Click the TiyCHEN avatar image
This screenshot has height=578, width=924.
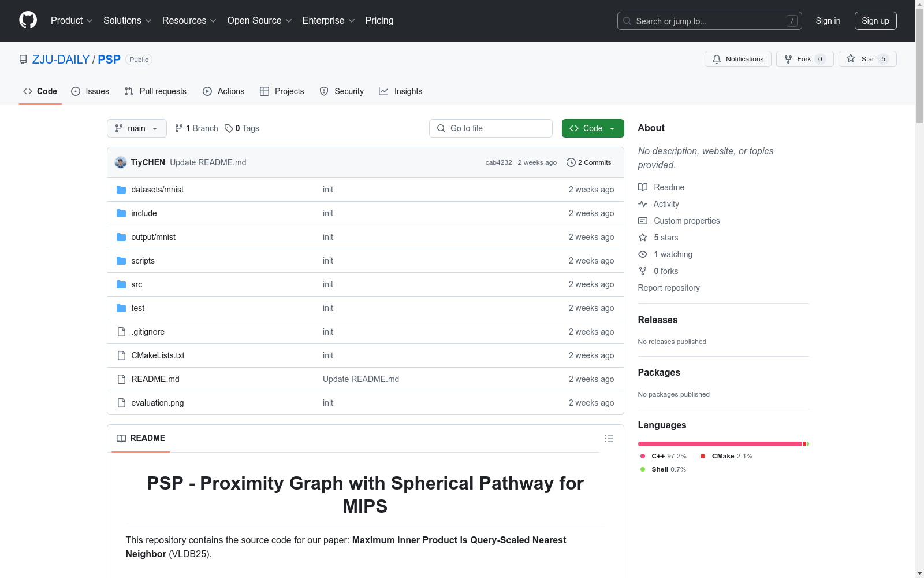click(x=121, y=162)
